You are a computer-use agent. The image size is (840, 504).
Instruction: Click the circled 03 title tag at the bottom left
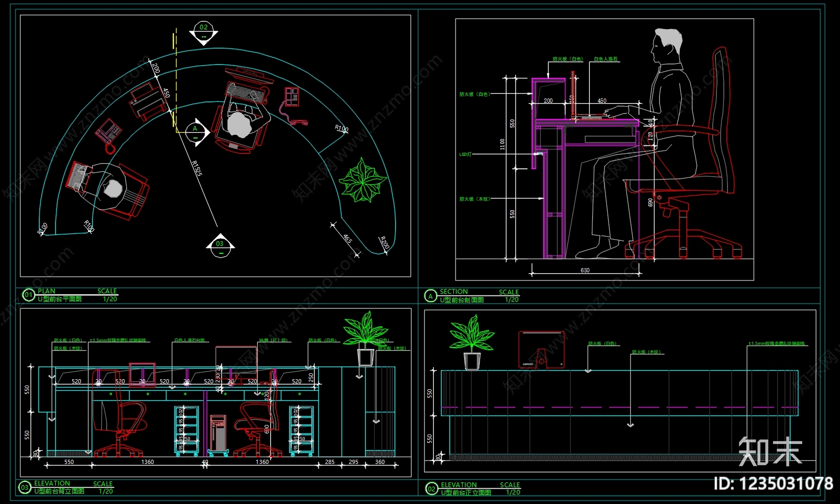coord(25,488)
